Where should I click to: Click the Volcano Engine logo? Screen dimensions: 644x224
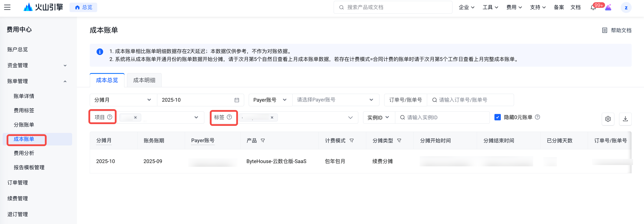(x=43, y=7)
